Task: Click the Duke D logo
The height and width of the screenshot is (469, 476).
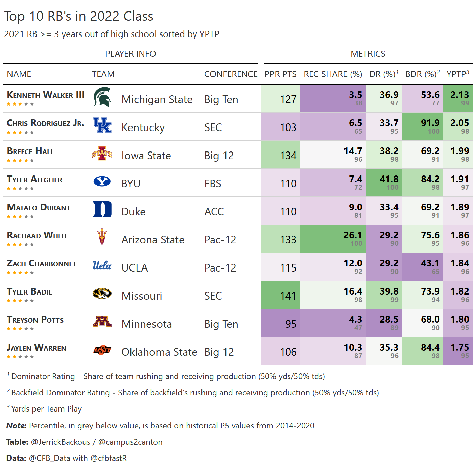Action: [102, 209]
